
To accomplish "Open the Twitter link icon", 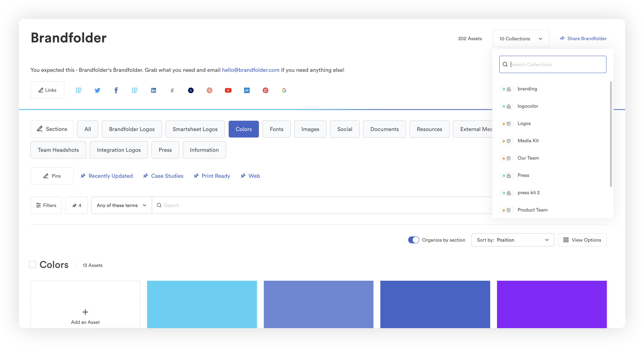I will (97, 90).
